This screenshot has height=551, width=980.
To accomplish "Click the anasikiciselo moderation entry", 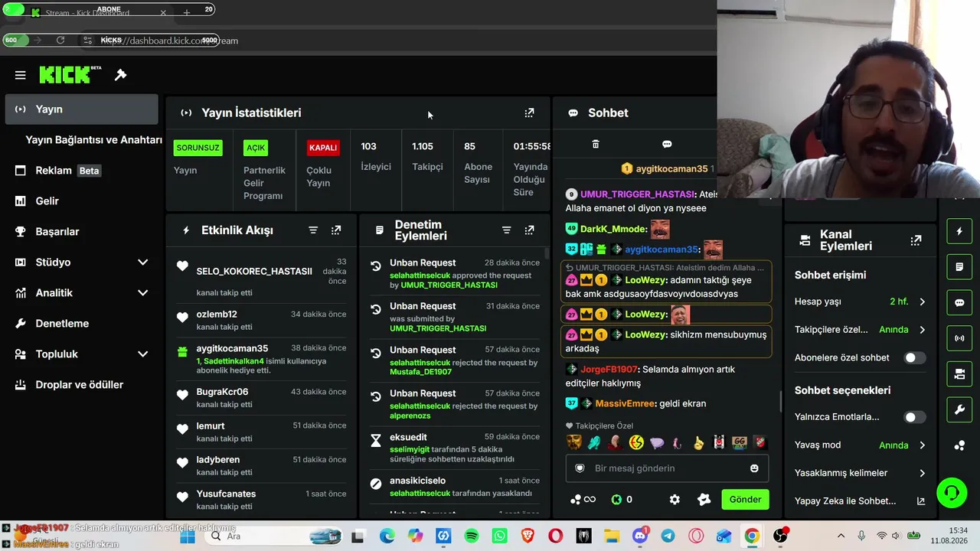I will click(x=456, y=487).
